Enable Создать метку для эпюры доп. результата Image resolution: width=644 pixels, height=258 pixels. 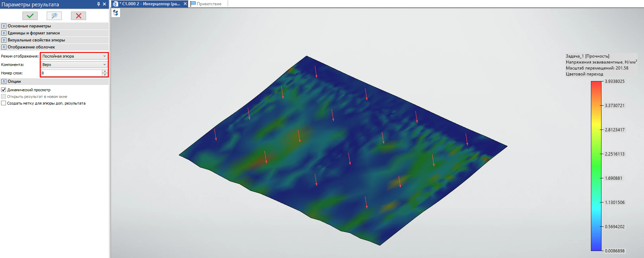click(x=4, y=103)
